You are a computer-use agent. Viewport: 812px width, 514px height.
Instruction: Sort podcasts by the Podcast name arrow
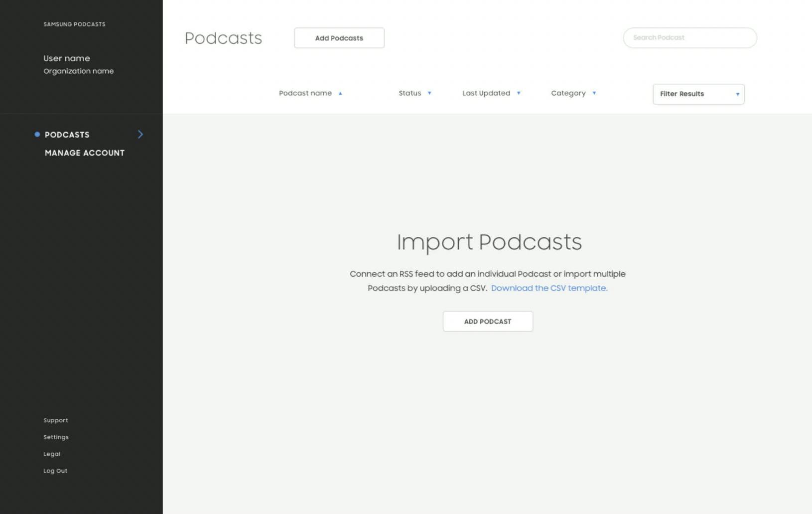pos(340,93)
